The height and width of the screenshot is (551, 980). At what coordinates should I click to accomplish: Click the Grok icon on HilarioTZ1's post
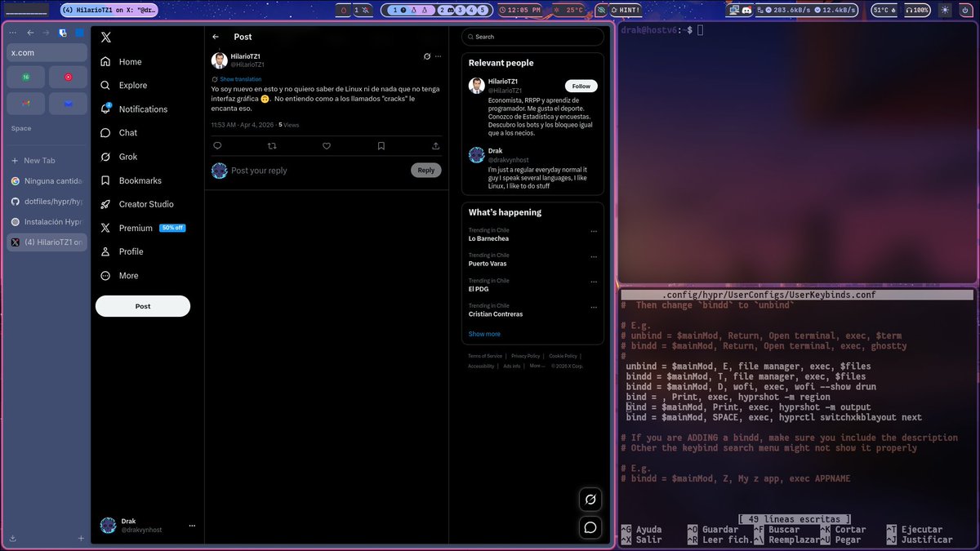(x=426, y=56)
